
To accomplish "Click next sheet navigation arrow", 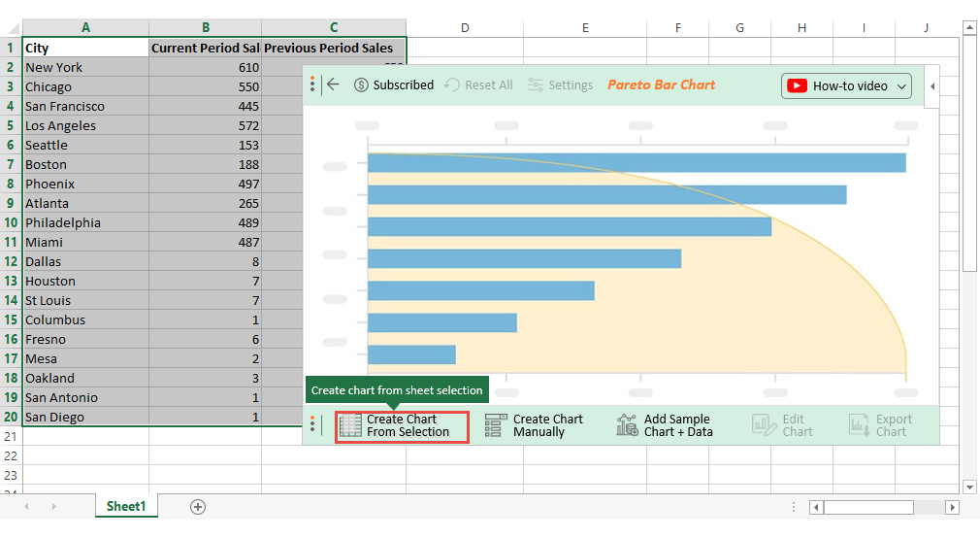I will tap(53, 507).
